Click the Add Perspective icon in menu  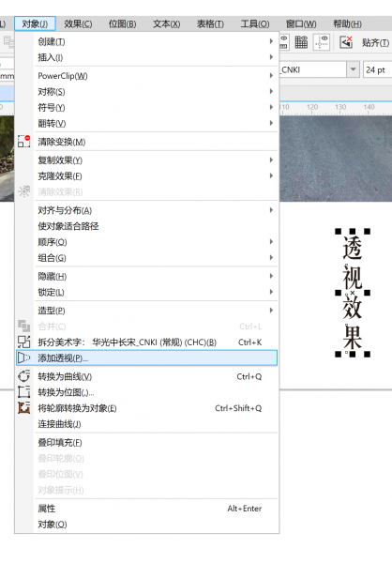(23, 358)
